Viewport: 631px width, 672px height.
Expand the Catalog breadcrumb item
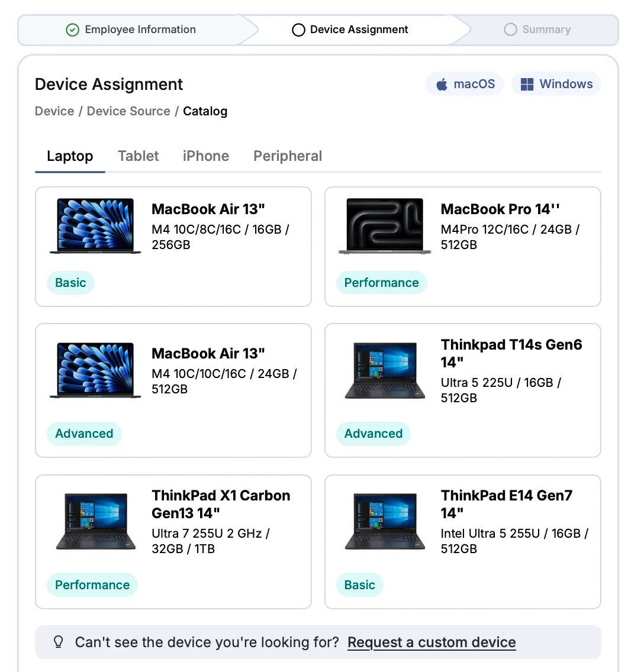pos(205,111)
